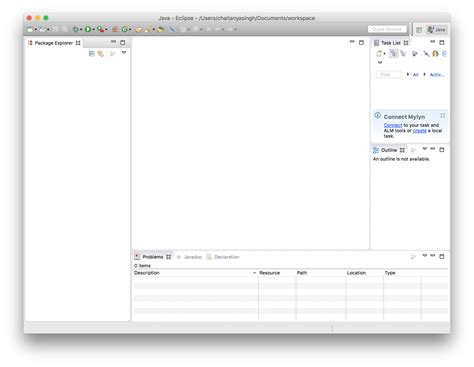Close the Connect Mylyn notification
474x367 pixels.
tap(443, 115)
